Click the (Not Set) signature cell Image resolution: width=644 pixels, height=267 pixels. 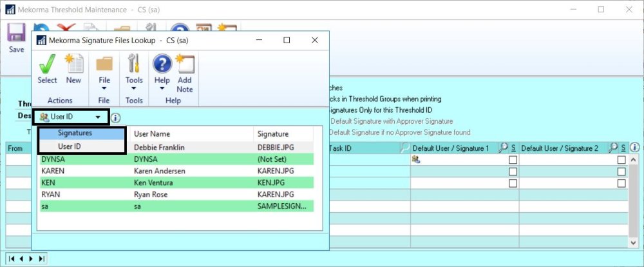pos(272,159)
